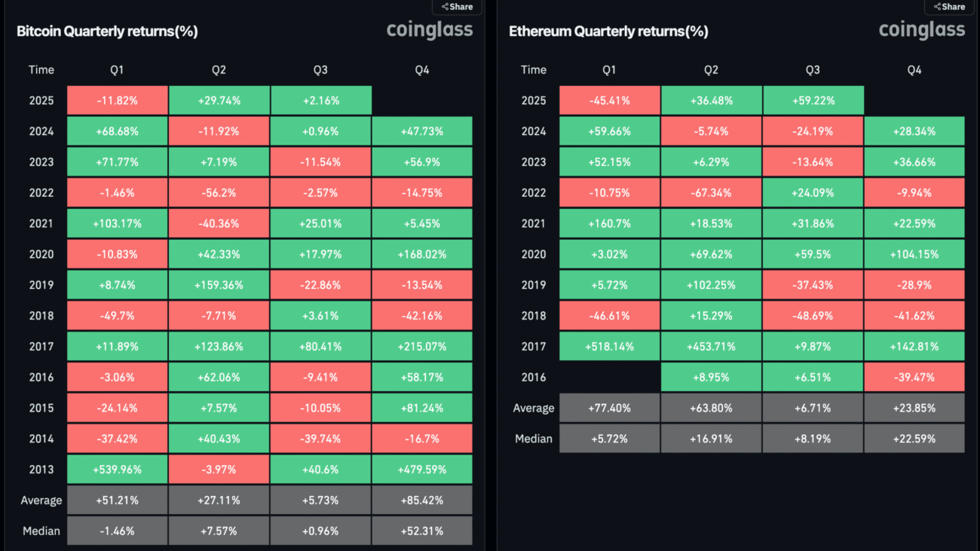Pick Bitcoin 2020 Q4 cell showing +168.02%
Screen dimensions: 980x551
(x=422, y=254)
